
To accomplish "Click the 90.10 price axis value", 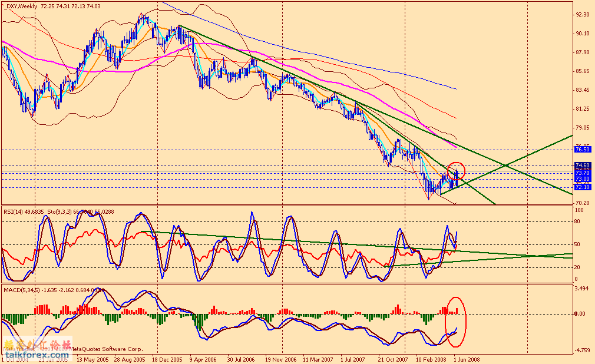I will pyautogui.click(x=583, y=34).
